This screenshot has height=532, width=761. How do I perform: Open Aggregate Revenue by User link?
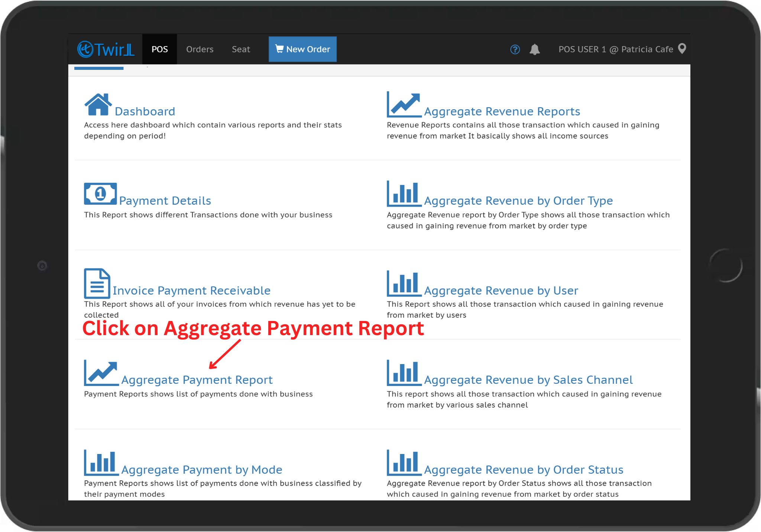click(501, 290)
